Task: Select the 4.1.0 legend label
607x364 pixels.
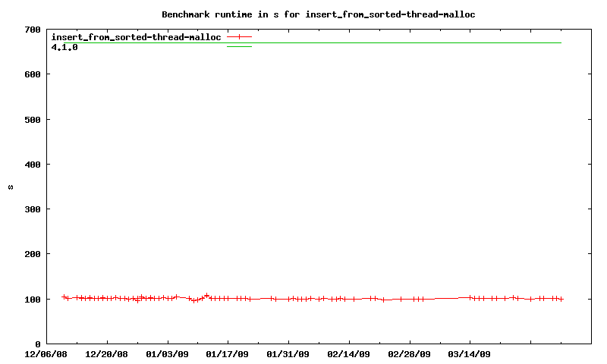Action: coord(64,47)
